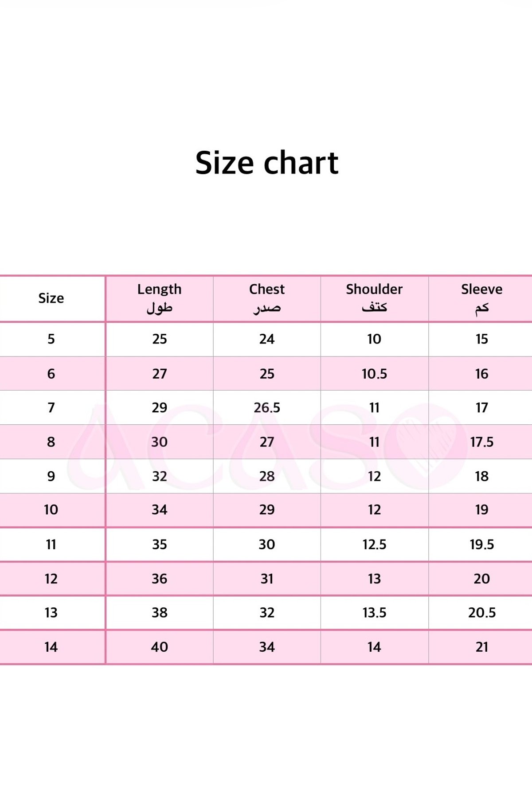The height and width of the screenshot is (798, 532).
Task: Select size 11 row label
Action: click(51, 544)
